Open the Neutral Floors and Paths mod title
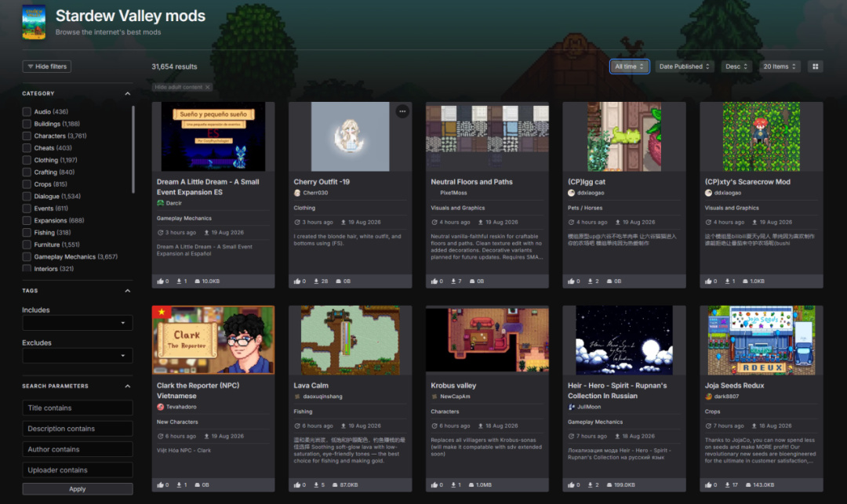Image resolution: width=847 pixels, height=504 pixels. [x=471, y=182]
